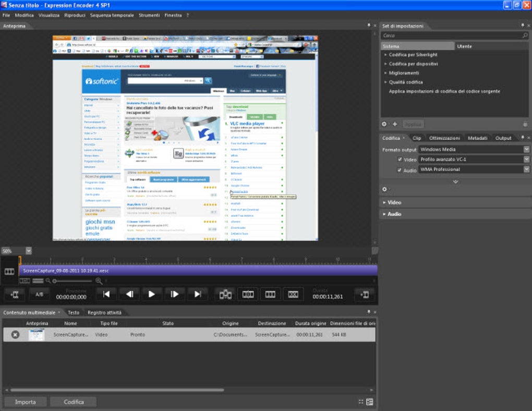Expand Codifica per Silverlight
The image size is (532, 411).
pos(385,55)
